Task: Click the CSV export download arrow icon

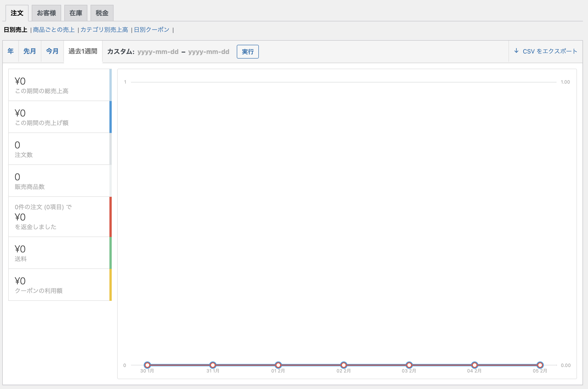Action: pyautogui.click(x=516, y=51)
